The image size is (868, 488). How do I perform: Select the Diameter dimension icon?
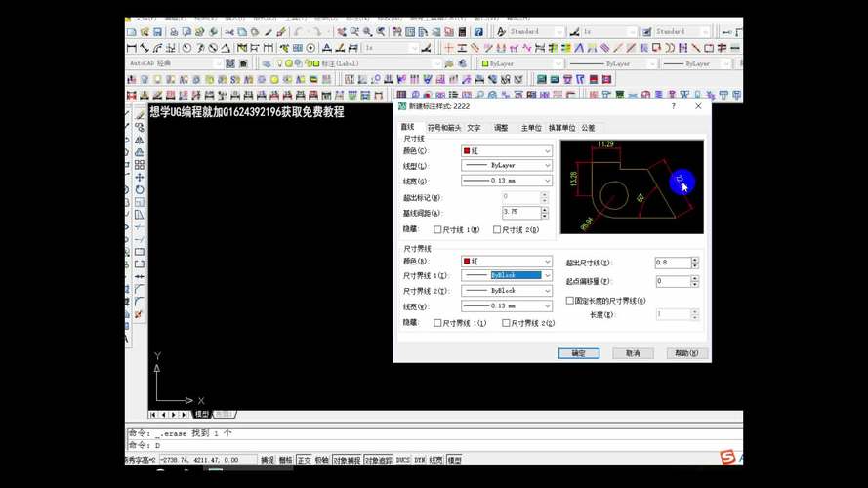pyautogui.click(x=213, y=48)
